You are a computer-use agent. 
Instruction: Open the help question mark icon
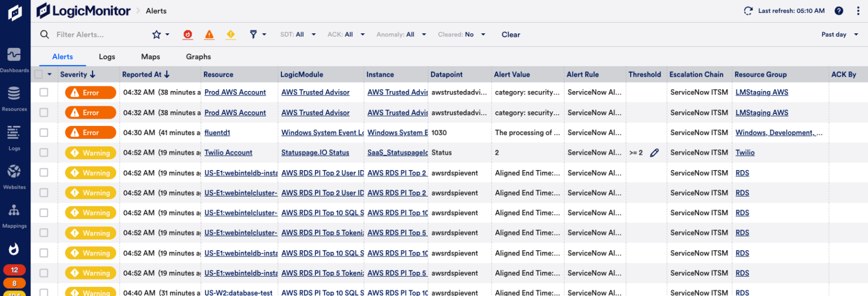click(839, 11)
